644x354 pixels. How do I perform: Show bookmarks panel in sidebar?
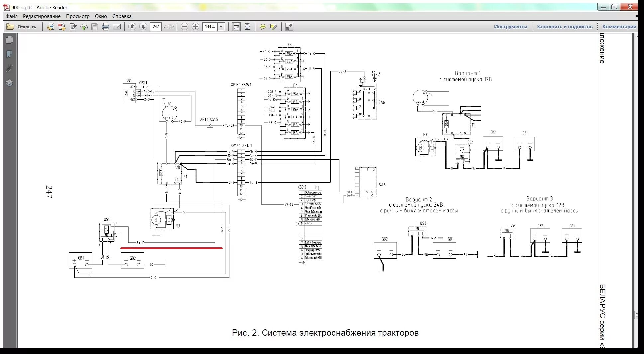(x=10, y=54)
